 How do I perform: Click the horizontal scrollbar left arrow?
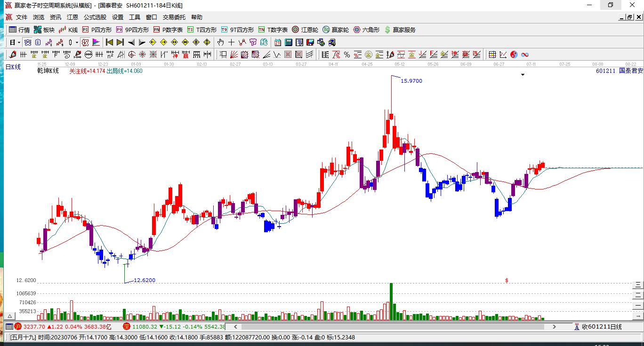point(237,326)
